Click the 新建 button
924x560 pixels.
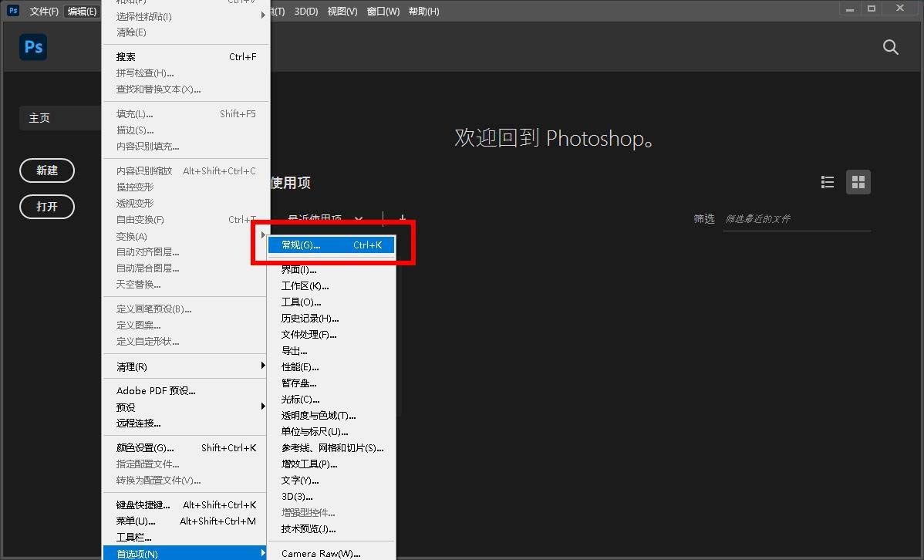tap(47, 170)
